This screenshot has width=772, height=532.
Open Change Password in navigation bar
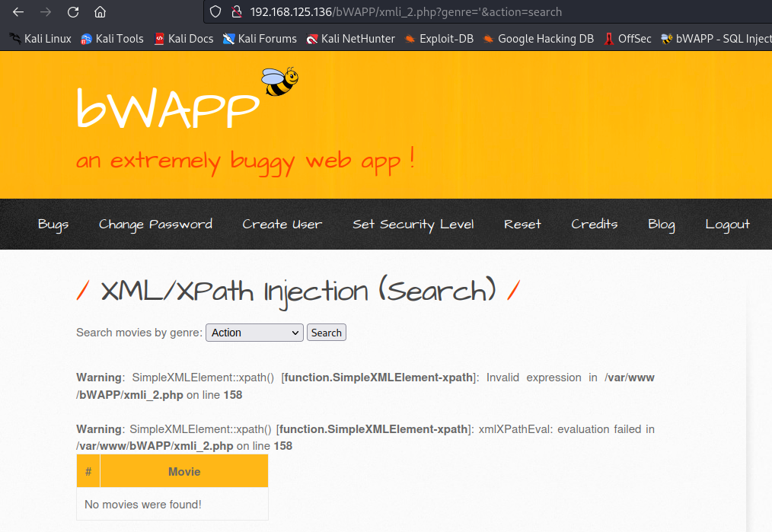155,225
